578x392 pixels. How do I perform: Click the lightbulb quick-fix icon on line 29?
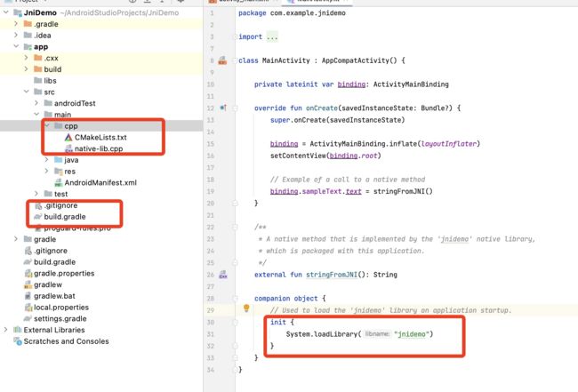[246, 308]
